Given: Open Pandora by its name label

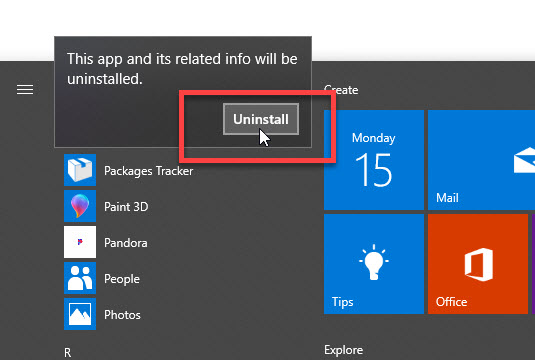Looking at the screenshot, I should point(126,243).
